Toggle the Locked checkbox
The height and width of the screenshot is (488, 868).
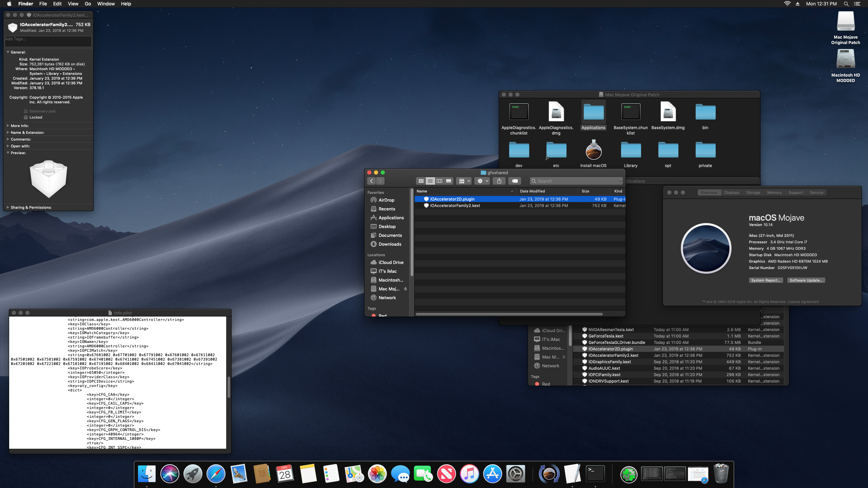pyautogui.click(x=26, y=117)
